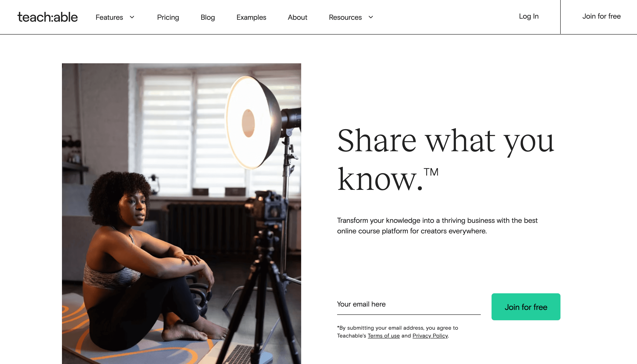This screenshot has width=637, height=364.
Task: Open the About page
Action: pyautogui.click(x=297, y=17)
